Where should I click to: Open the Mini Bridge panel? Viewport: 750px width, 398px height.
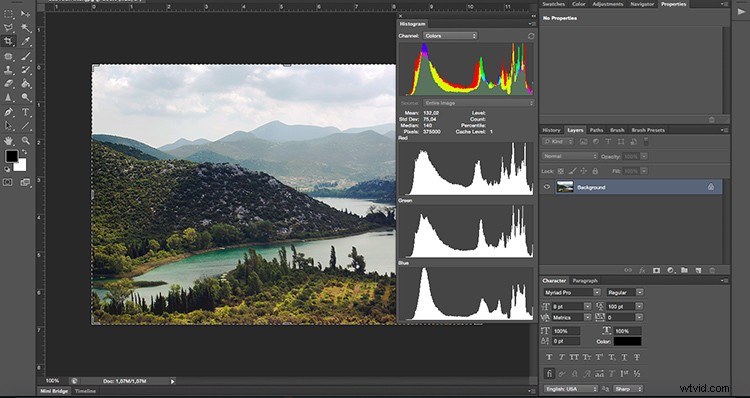(x=54, y=391)
